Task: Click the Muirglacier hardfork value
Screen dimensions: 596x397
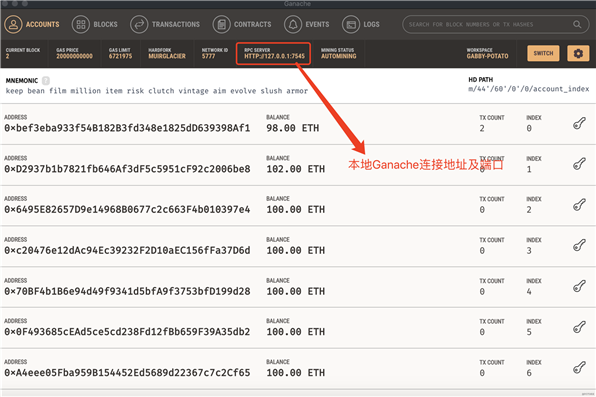Action: pos(167,56)
